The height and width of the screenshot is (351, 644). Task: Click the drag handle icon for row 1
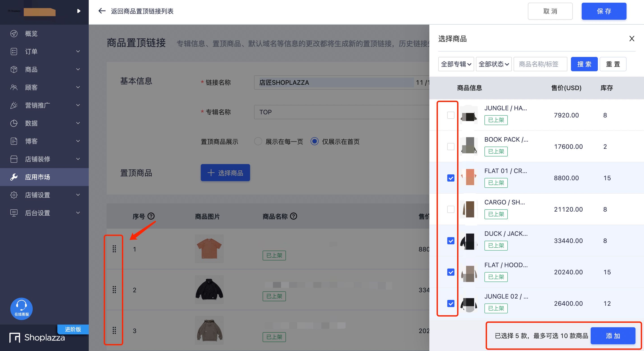114,249
